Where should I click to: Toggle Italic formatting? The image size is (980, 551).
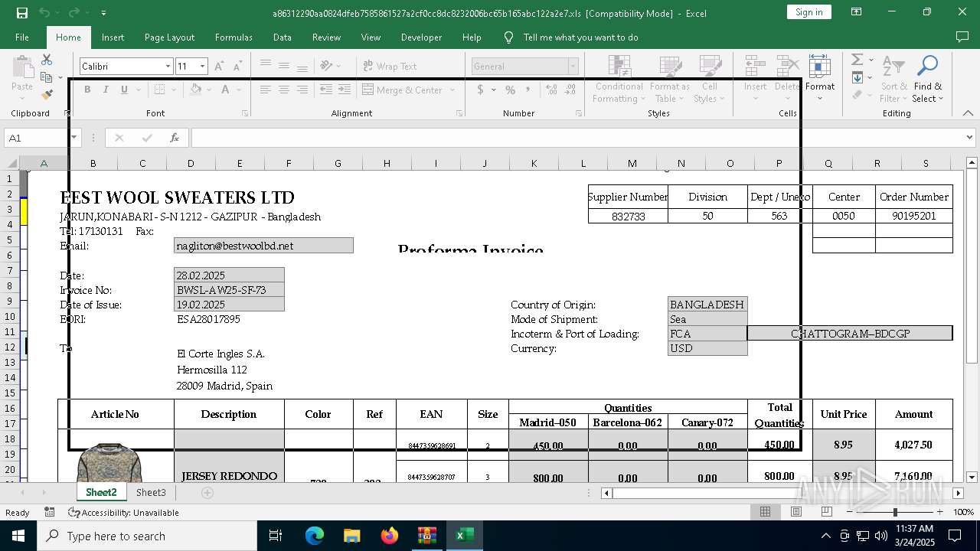tap(106, 90)
